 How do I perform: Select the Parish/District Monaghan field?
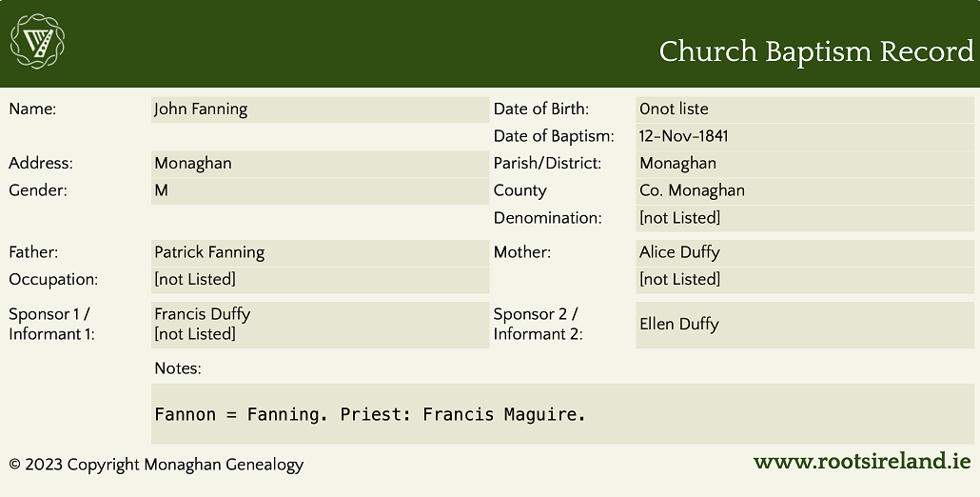(x=805, y=164)
